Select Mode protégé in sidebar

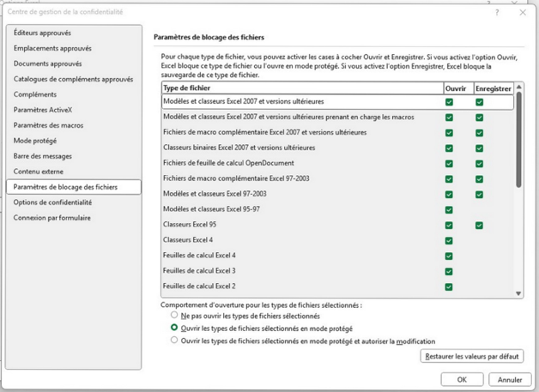pyautogui.click(x=74, y=141)
